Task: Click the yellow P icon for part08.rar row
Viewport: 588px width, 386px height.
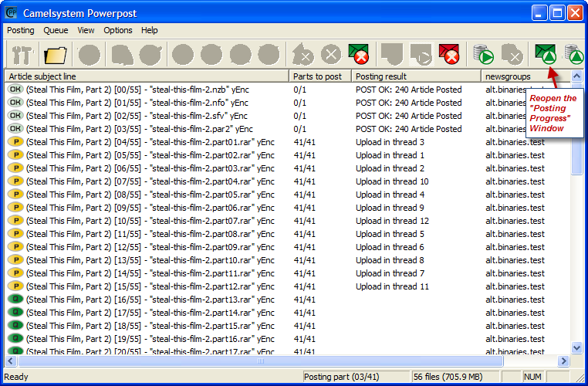Action: tap(15, 234)
